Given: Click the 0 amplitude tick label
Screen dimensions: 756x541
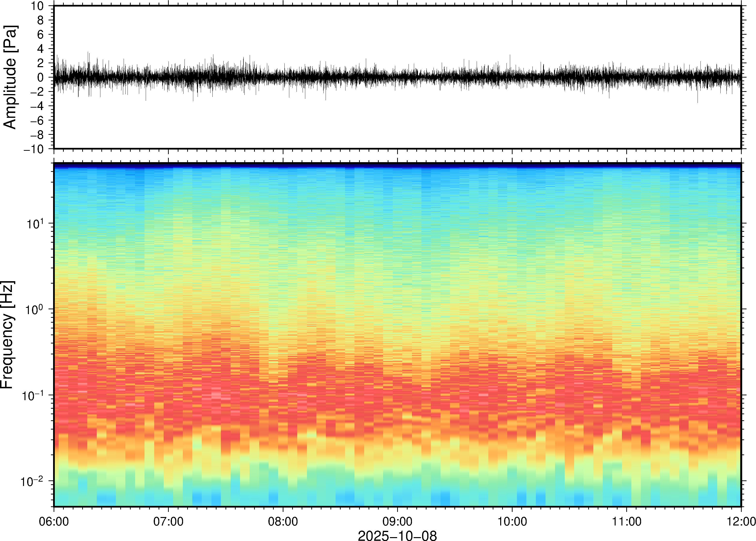Looking at the screenshot, I should click(x=40, y=78).
